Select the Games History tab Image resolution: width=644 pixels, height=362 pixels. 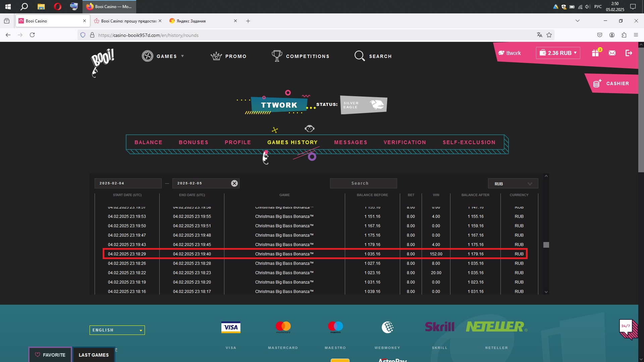tap(292, 142)
